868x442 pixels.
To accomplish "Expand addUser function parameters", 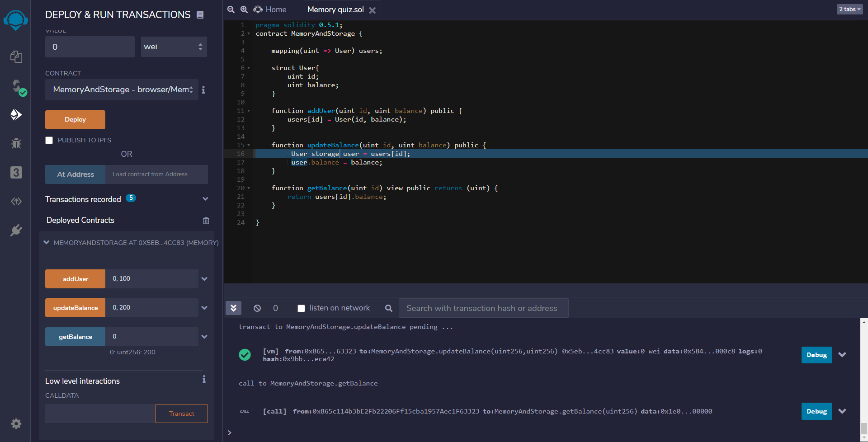I will tap(204, 279).
